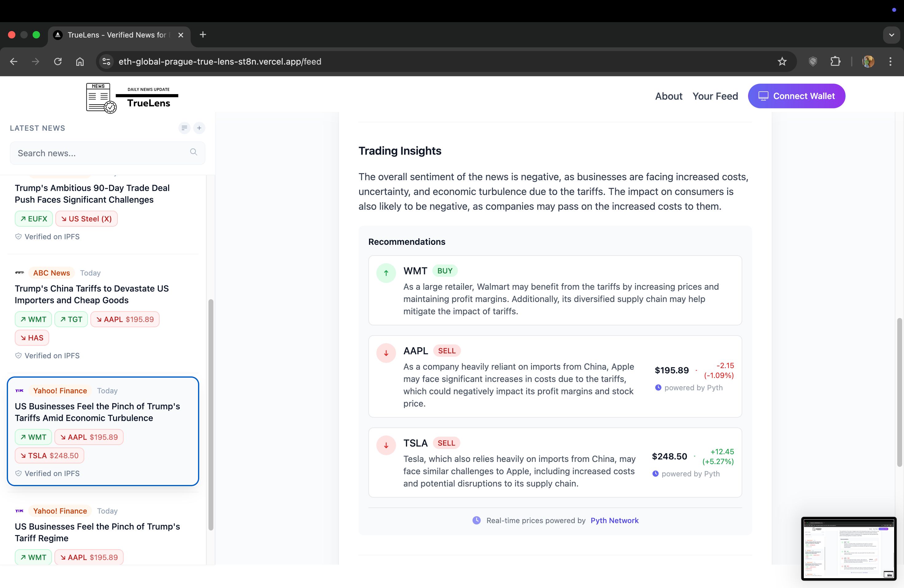Click AAPL $195.89 tag in selected card

(89, 437)
